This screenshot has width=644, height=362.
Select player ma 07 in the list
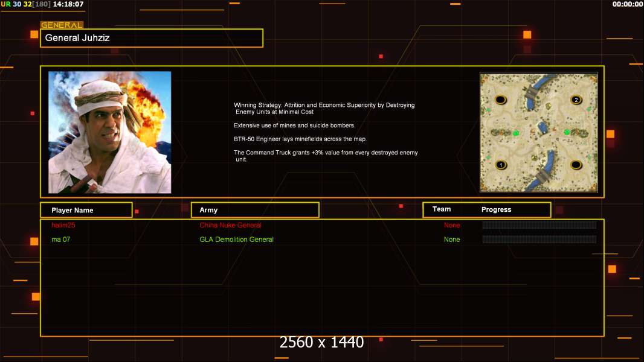click(x=61, y=240)
